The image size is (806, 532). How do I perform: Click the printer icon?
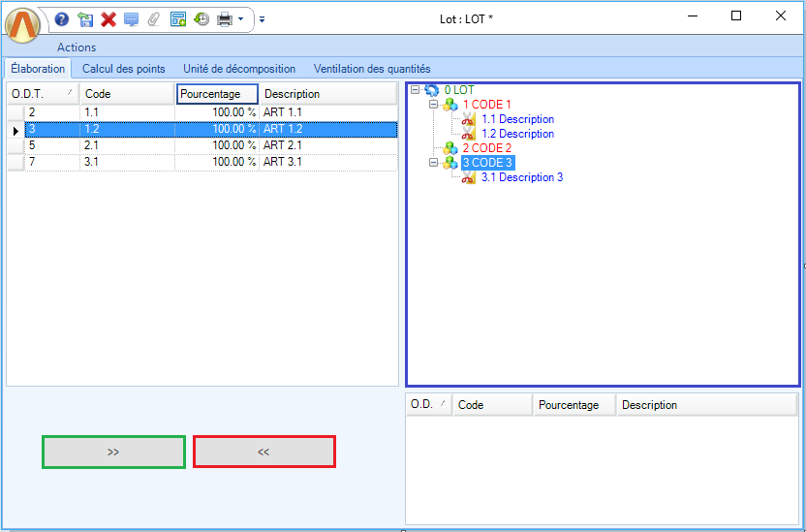coord(225,18)
